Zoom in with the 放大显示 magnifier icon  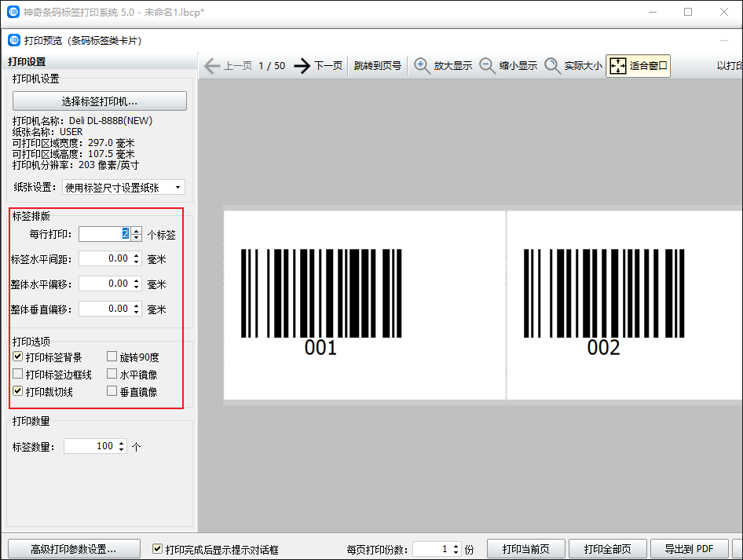click(x=421, y=65)
